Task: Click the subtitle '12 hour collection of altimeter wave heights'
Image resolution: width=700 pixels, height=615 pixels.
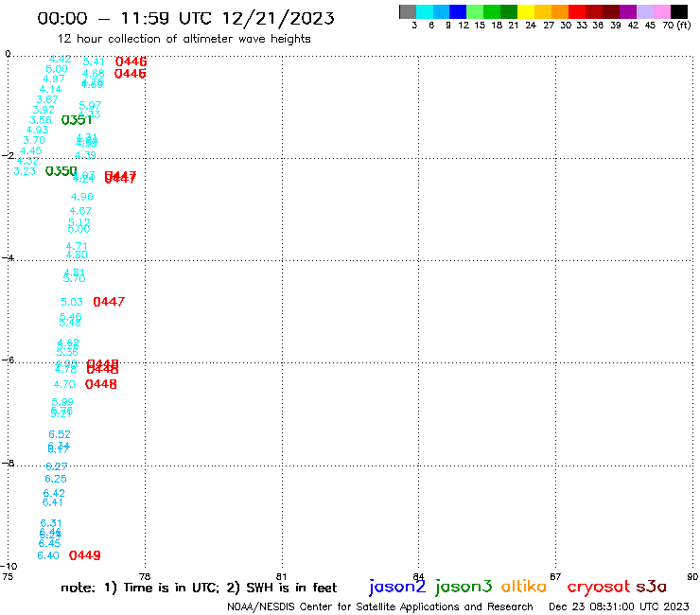Action: [x=184, y=39]
